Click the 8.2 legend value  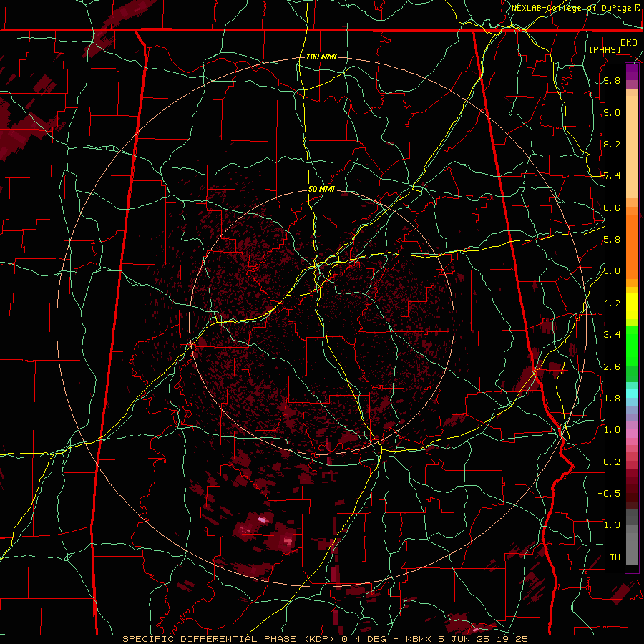tap(612, 144)
